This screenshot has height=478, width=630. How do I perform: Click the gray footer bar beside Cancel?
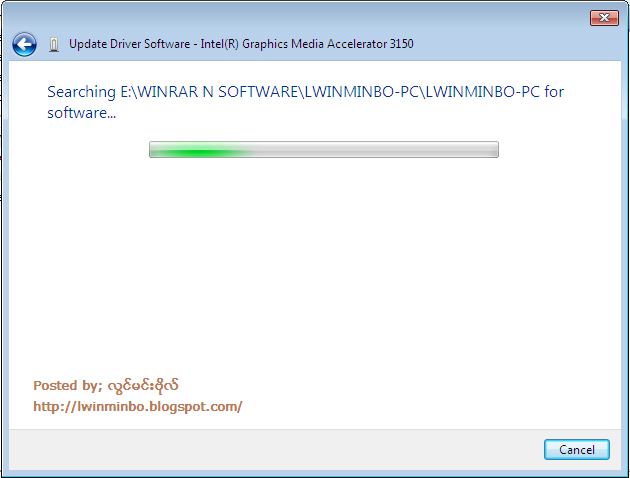click(273, 449)
